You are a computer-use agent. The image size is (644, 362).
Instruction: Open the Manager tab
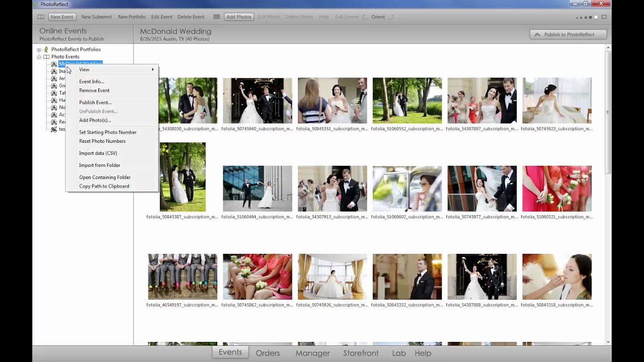pos(312,353)
